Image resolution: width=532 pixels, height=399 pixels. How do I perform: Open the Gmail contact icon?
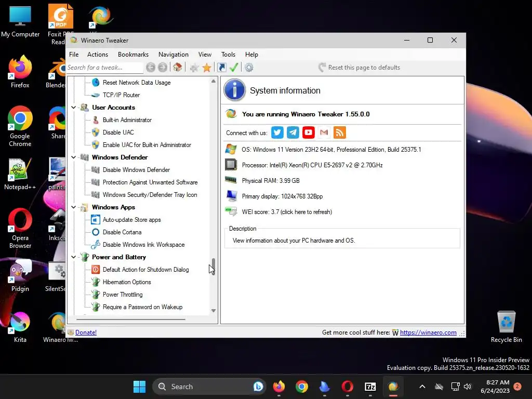point(324,132)
